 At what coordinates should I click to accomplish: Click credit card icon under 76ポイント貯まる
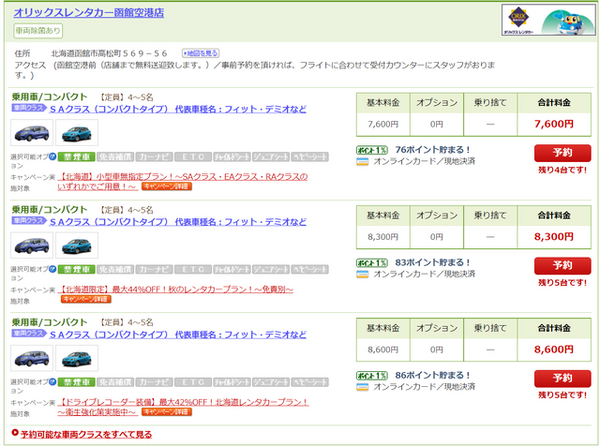[x=362, y=162]
